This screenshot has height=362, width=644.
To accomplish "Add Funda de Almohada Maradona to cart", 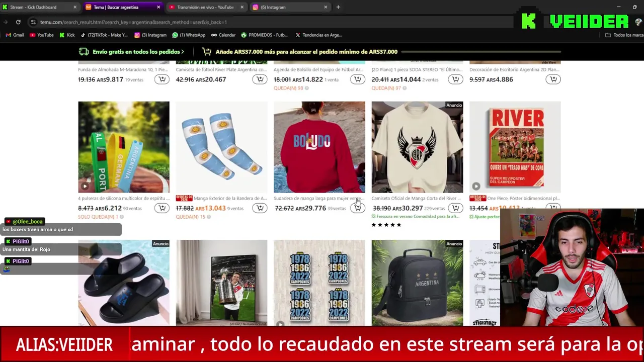I will coord(162,79).
